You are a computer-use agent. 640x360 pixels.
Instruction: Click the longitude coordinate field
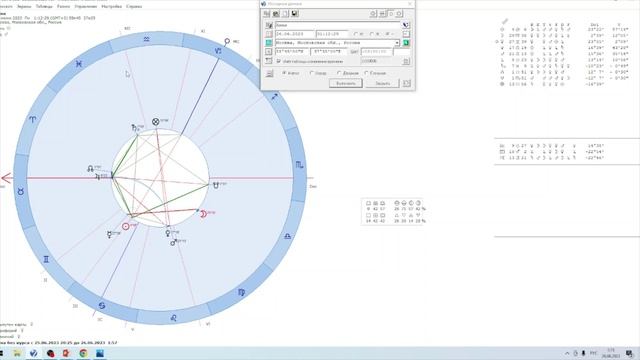[x=329, y=52]
